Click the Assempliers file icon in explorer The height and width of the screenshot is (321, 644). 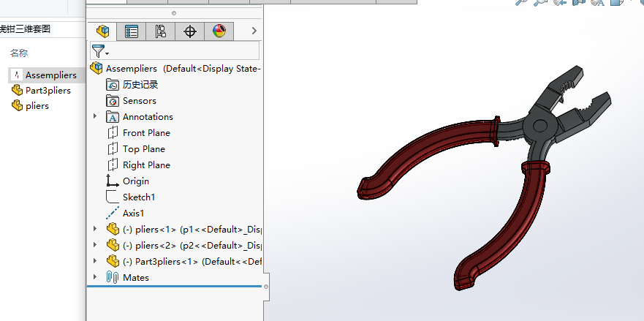17,75
